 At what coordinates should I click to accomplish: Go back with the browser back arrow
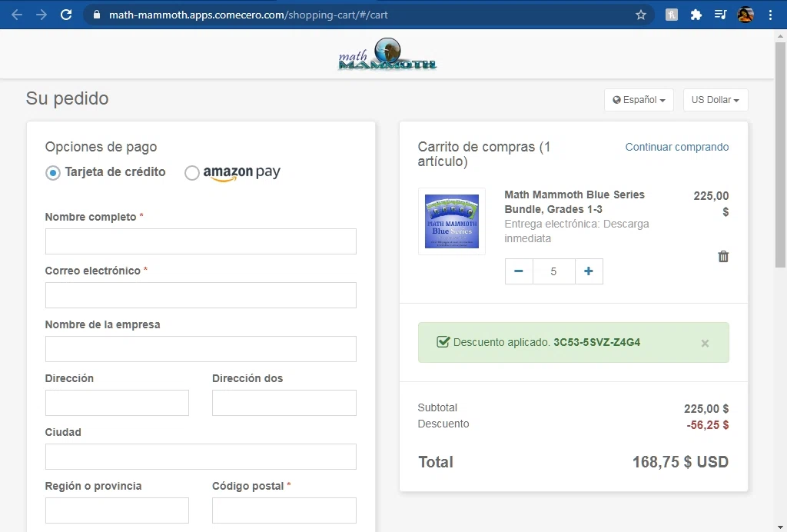(17, 15)
